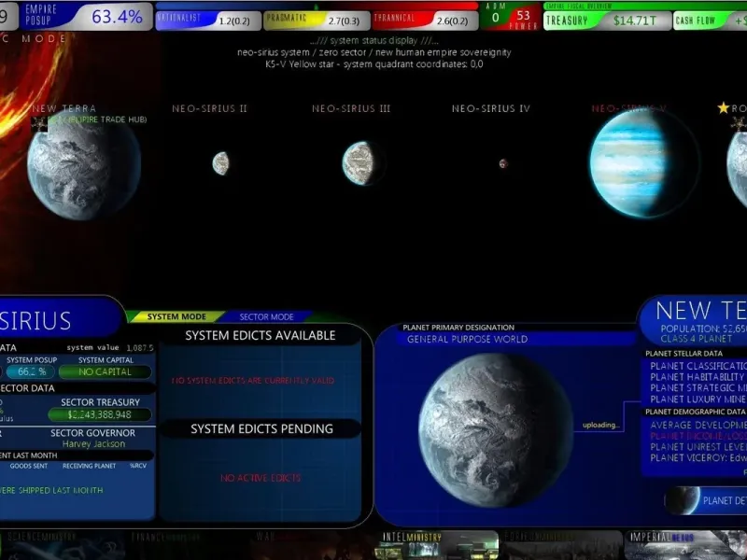747x560 pixels.
Task: Click the System Edicts Available header
Action: pos(261,335)
